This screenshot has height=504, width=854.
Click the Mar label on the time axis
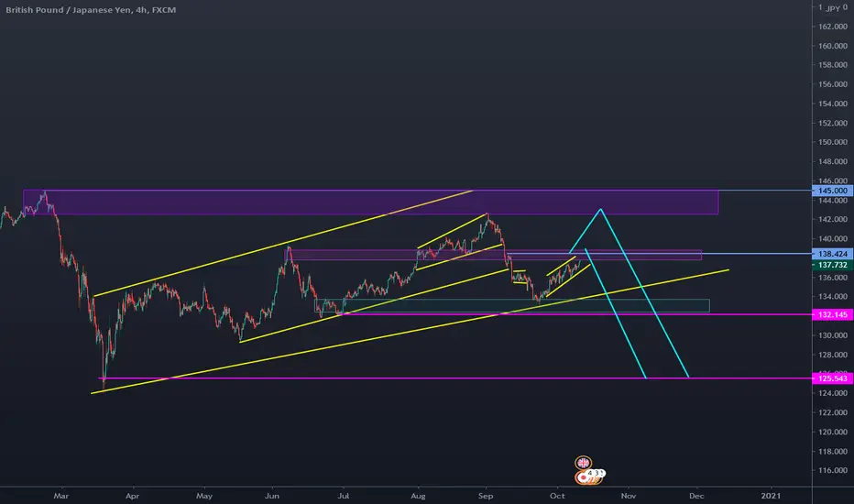point(61,496)
